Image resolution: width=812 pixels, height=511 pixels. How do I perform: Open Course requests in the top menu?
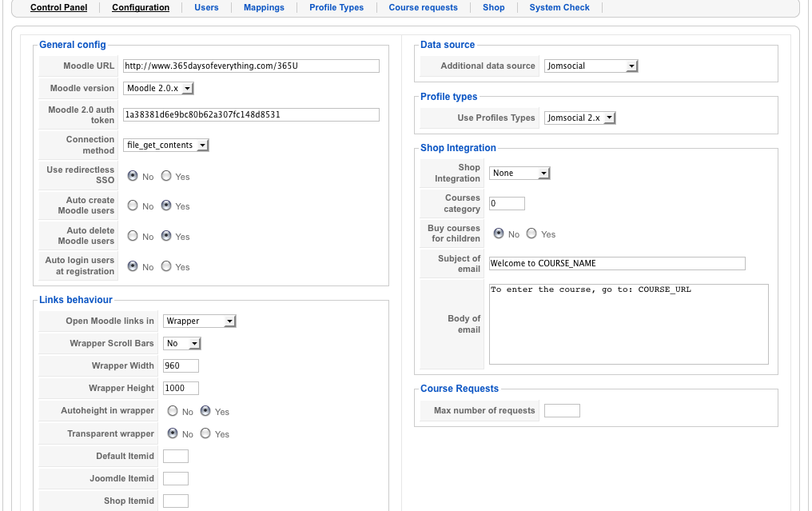(x=423, y=7)
